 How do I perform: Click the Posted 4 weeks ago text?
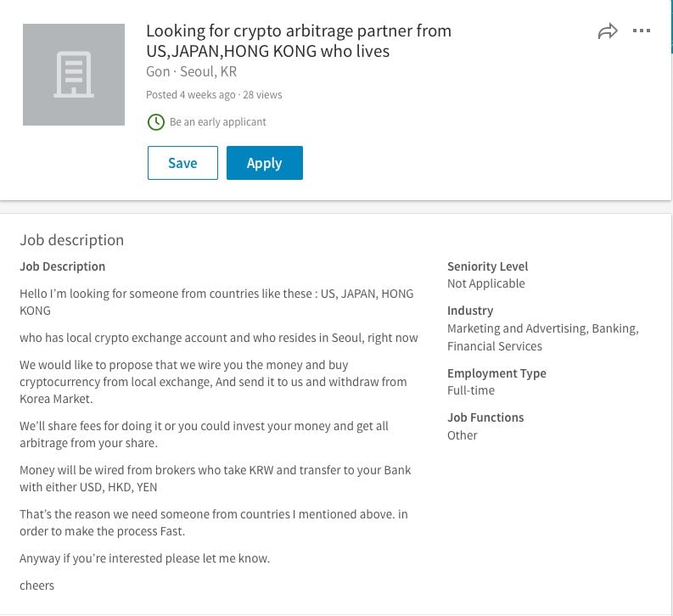click(191, 95)
